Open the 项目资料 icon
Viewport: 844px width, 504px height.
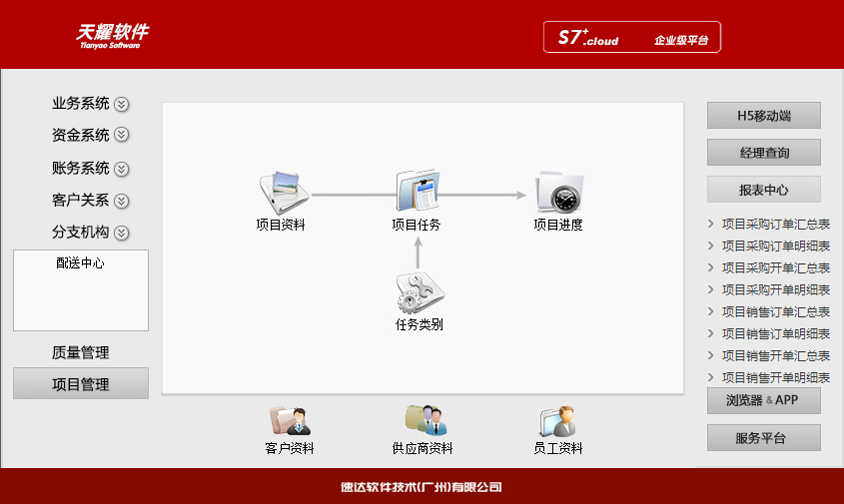283,190
